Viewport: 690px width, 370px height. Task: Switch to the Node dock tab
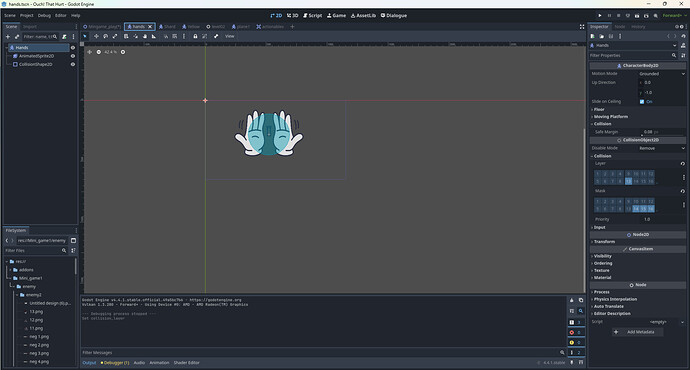(620, 27)
